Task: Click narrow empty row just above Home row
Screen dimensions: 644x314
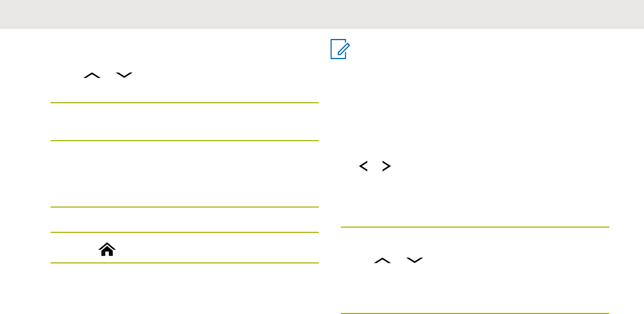Action: 185,220
